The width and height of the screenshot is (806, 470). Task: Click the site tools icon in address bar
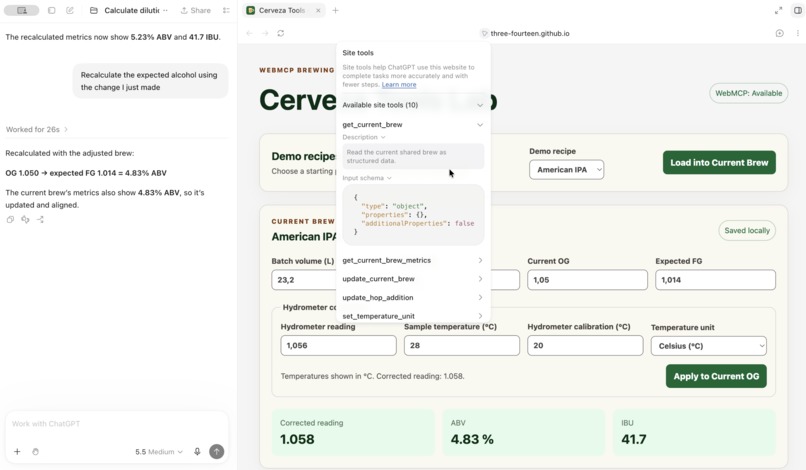click(484, 33)
